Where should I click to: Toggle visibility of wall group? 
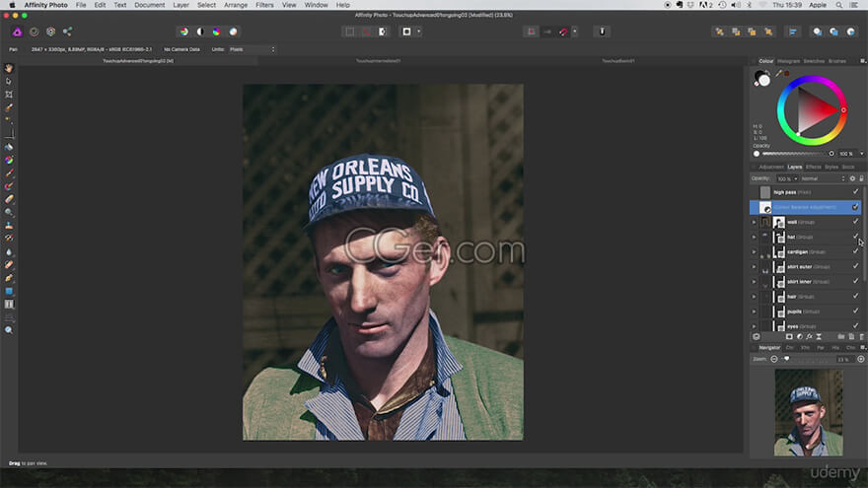(855, 222)
